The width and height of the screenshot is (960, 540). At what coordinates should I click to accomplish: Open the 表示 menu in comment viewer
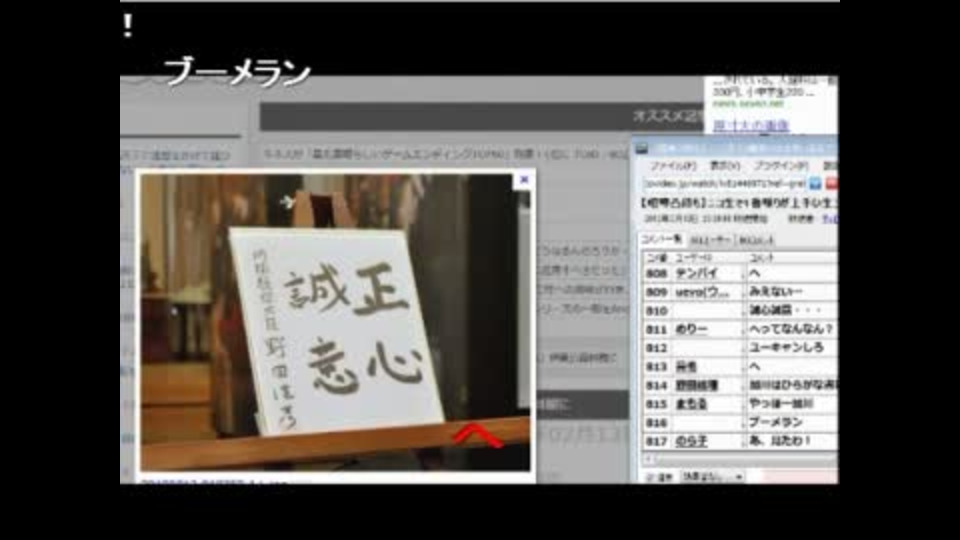click(725, 166)
